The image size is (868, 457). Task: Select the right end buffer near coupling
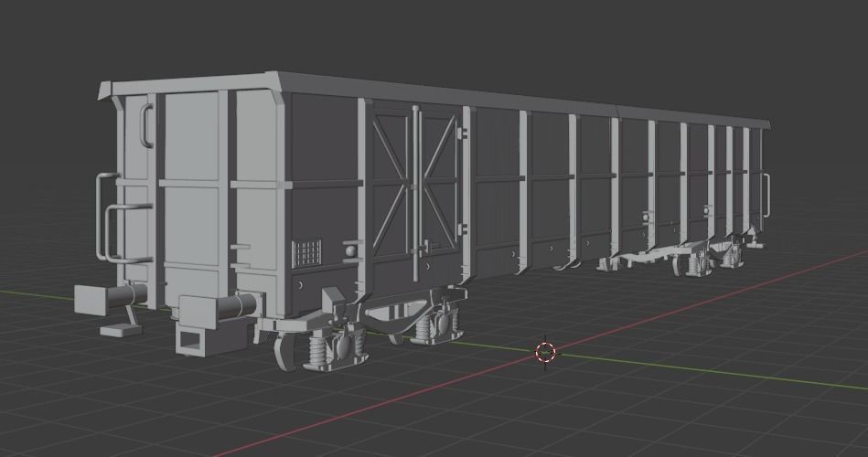click(x=220, y=311)
